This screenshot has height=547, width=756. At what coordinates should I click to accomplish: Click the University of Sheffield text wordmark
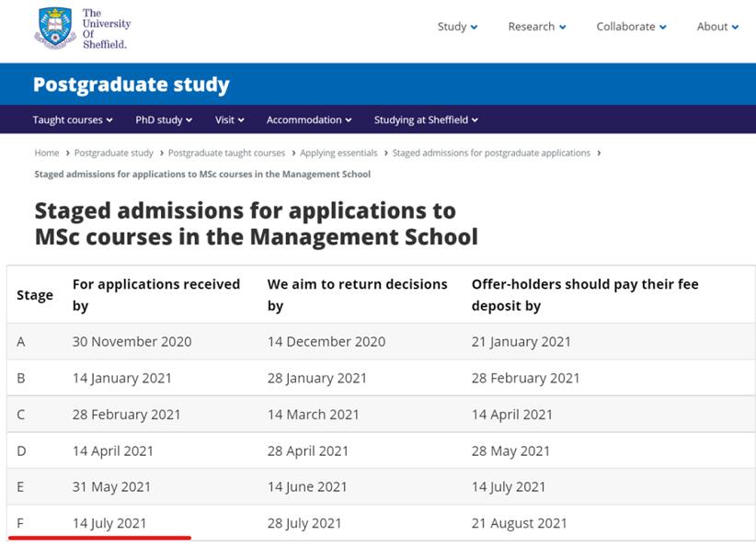(x=106, y=28)
